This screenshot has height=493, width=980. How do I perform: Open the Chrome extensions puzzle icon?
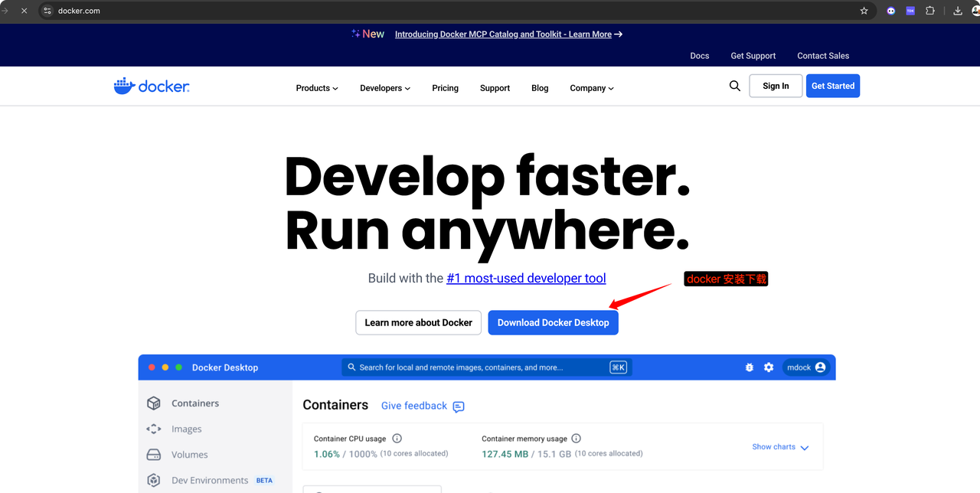(x=930, y=11)
